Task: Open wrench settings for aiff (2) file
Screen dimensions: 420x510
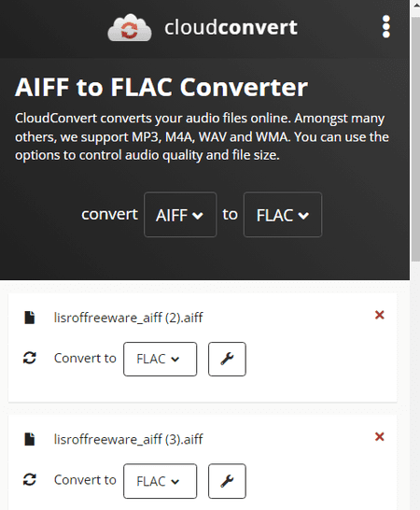Action: (x=227, y=359)
